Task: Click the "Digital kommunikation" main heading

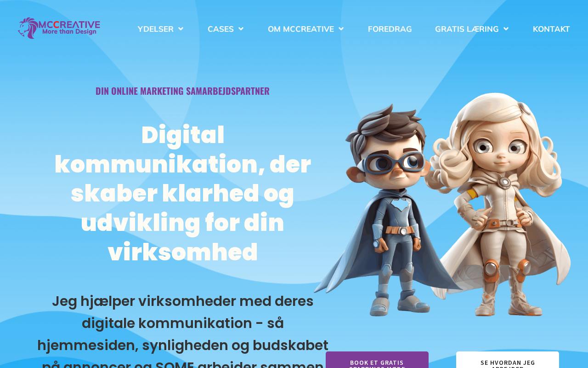Action: tap(183, 194)
